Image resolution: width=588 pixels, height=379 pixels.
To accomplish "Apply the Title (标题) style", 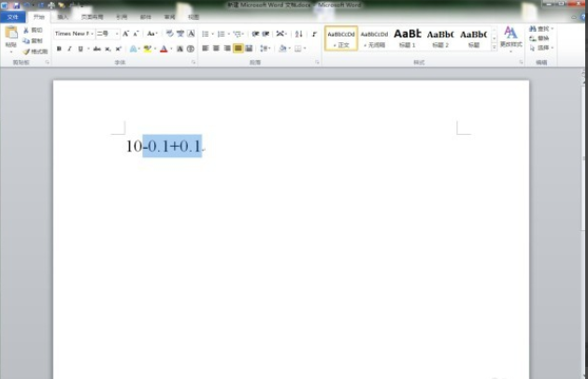I will (473, 38).
